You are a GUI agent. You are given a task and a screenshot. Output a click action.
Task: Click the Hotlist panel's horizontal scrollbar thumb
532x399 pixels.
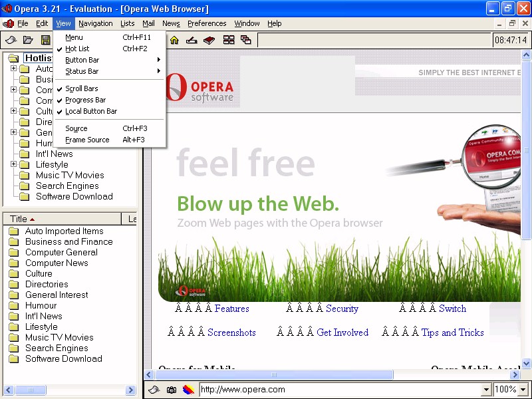31,390
